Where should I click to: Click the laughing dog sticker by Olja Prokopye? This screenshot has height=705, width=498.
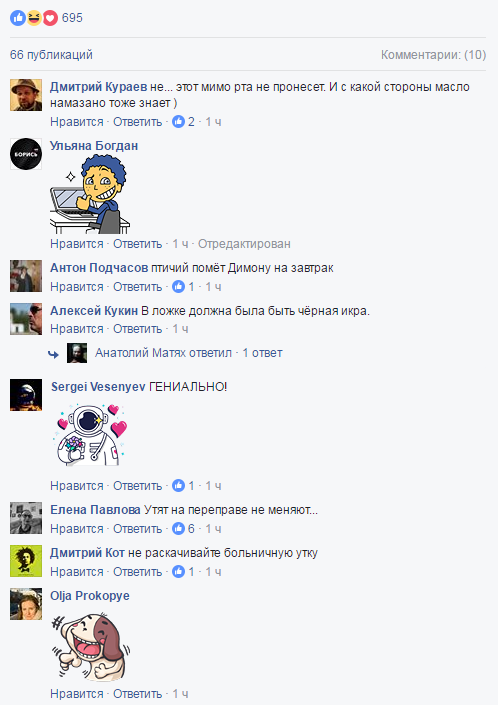(x=90, y=647)
